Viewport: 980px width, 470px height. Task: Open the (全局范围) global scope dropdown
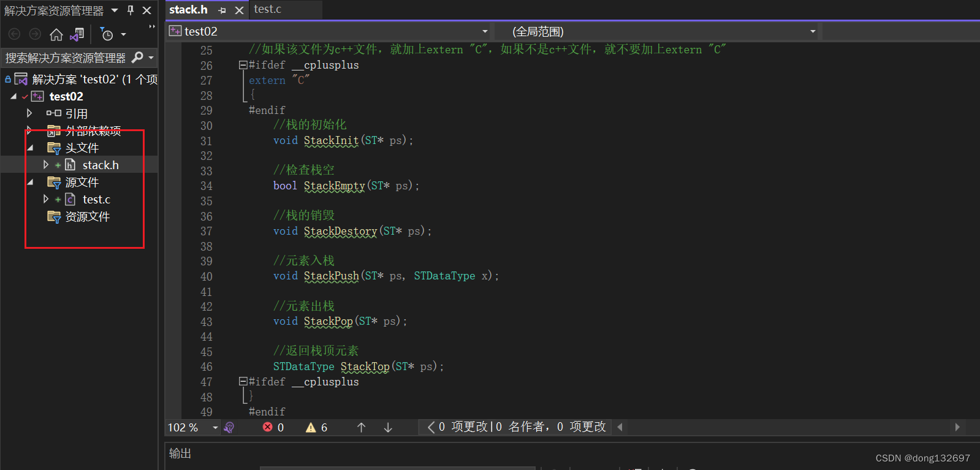click(x=813, y=31)
